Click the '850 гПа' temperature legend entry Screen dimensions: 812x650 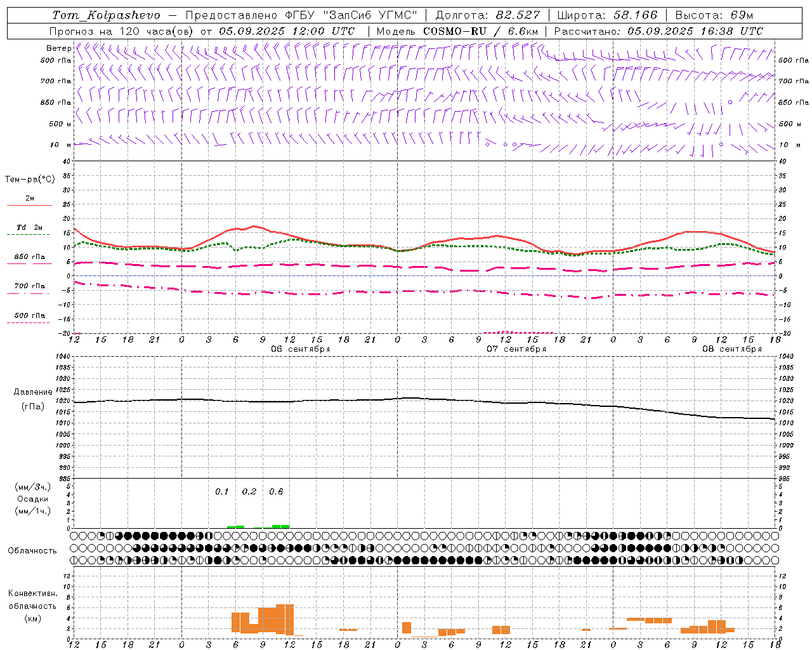(30, 257)
